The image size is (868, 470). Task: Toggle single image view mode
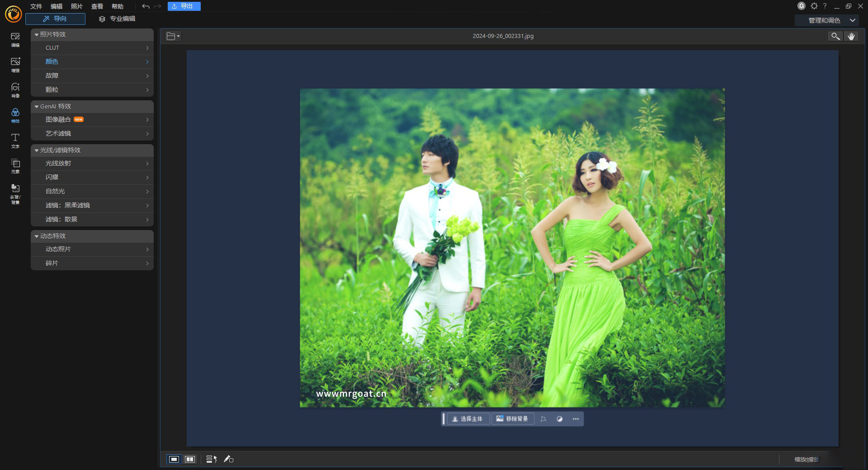(175, 460)
